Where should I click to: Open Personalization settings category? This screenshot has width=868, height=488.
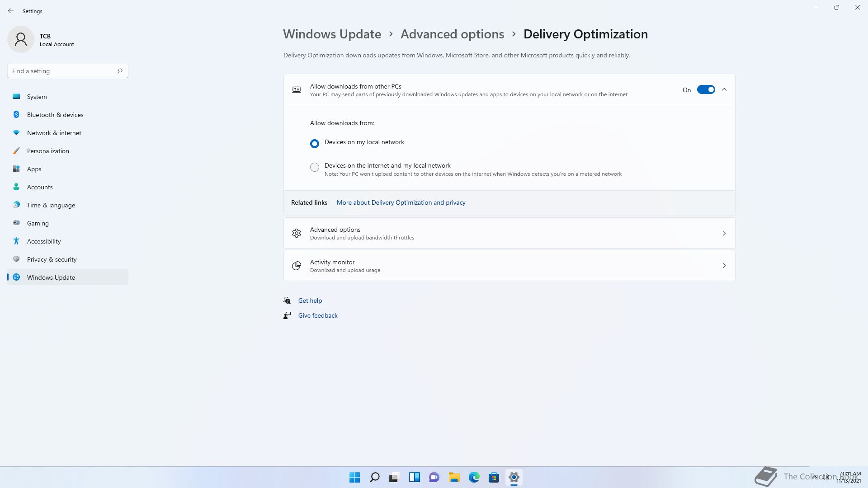coord(68,151)
